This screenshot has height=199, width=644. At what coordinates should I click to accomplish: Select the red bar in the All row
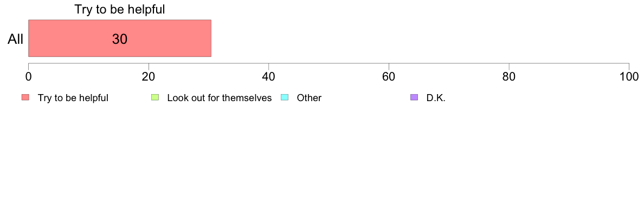coord(119,38)
